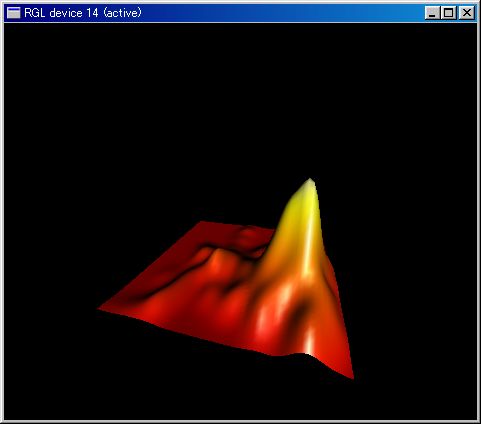Click the pale yellow tip of the tall peak

(x=310, y=183)
